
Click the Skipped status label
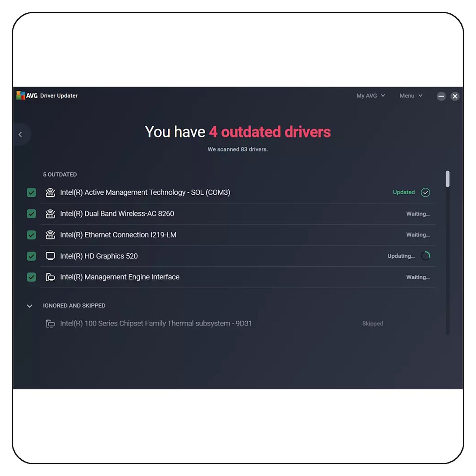coord(373,323)
